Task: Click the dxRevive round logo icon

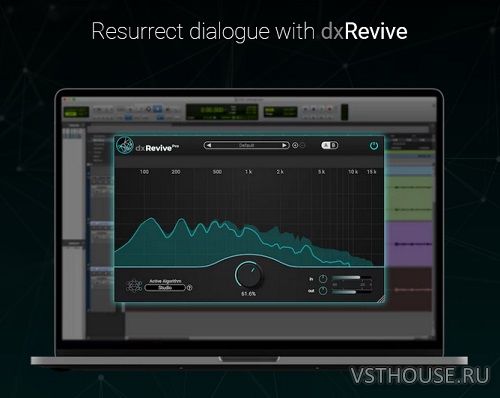Action: tap(125, 146)
